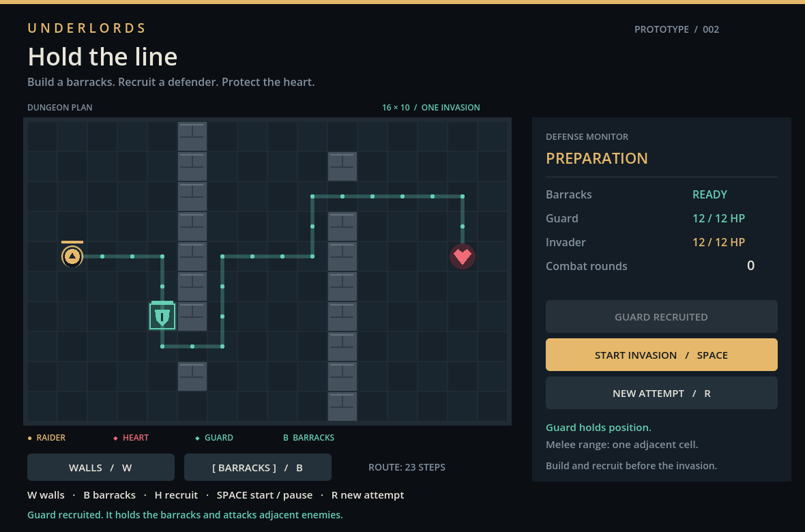Screen dimensions: 805x532
Task: Click NEW ATTEMPT / R button
Action: [661, 394]
